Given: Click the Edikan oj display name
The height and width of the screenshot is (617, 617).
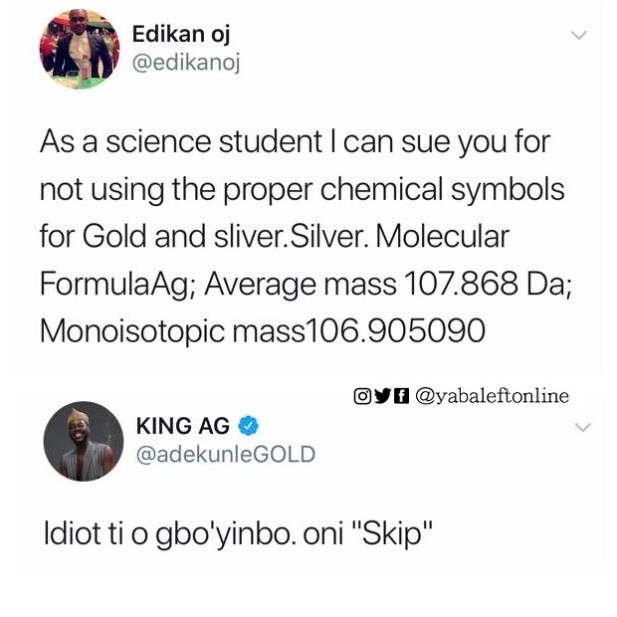Looking at the screenshot, I should pyautogui.click(x=181, y=35).
